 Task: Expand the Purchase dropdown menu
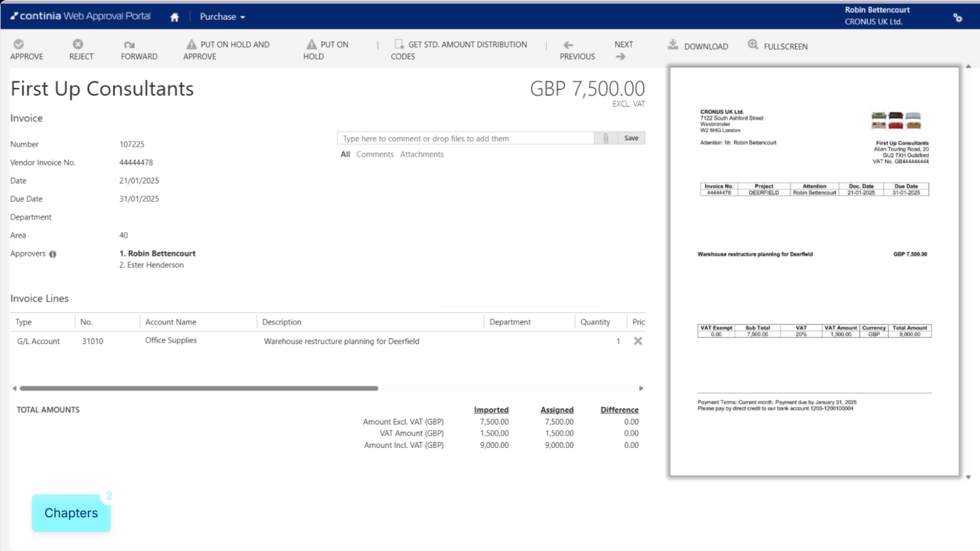[x=223, y=17]
